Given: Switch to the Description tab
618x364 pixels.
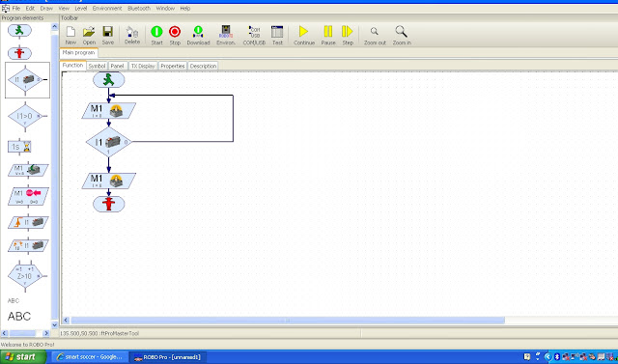Looking at the screenshot, I should [x=203, y=67].
